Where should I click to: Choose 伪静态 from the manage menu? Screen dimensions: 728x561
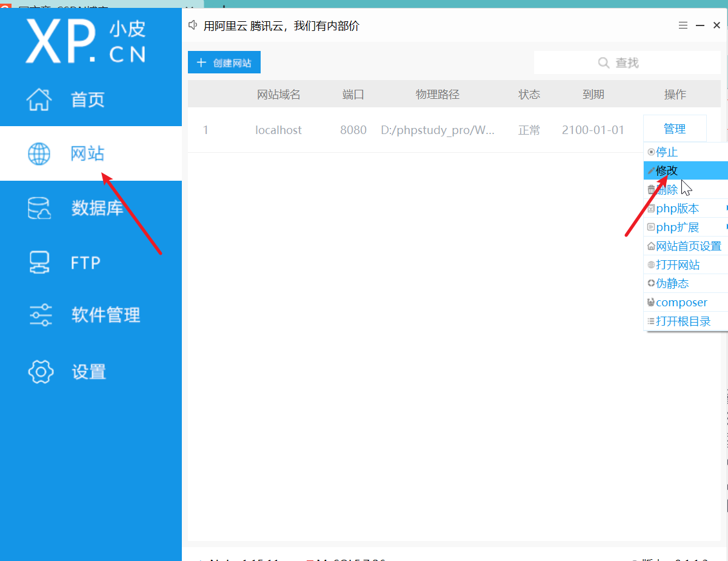(686, 283)
